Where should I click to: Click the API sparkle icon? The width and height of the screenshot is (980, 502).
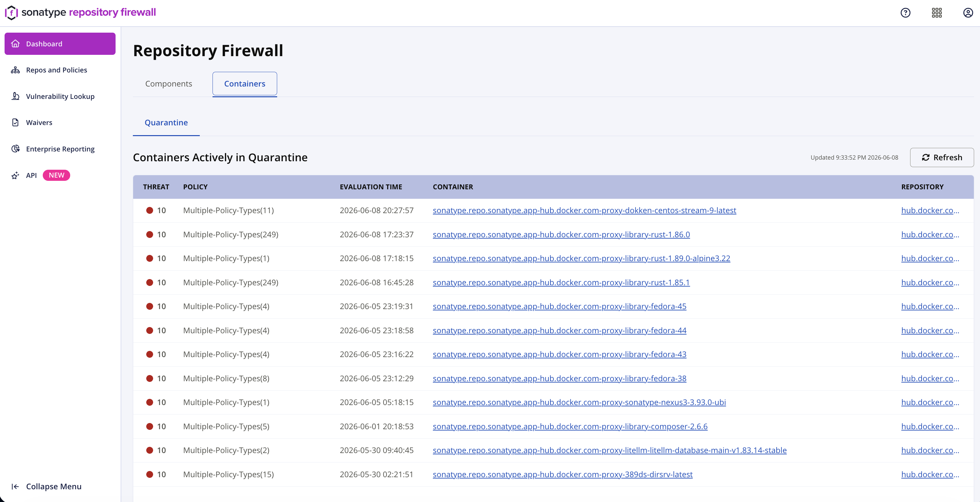pyautogui.click(x=15, y=175)
